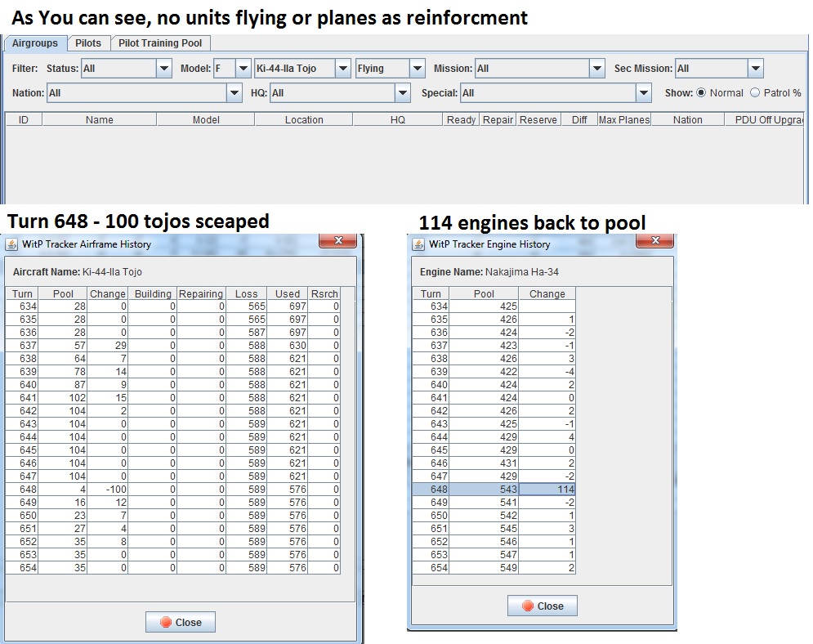The width and height of the screenshot is (813, 644).
Task: Close the Airframe History window with X
Action: tap(338, 240)
